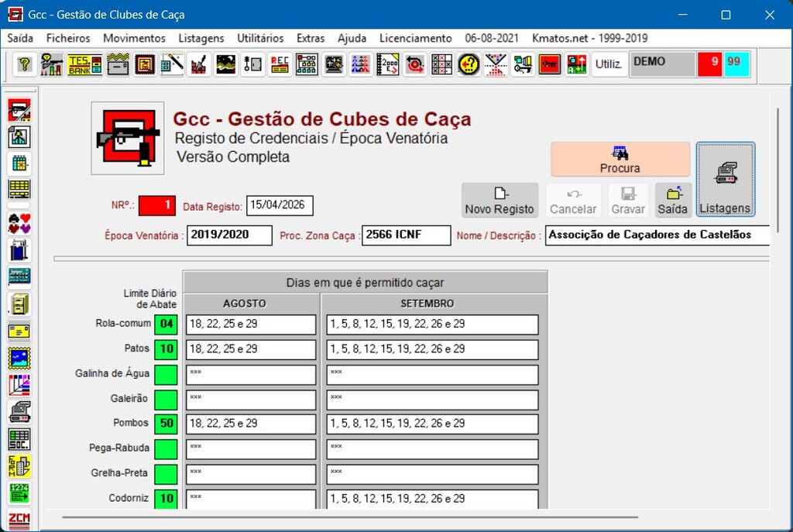Open the SOC. sidebar icon
This screenshot has height=532, width=793.
pos(19,439)
